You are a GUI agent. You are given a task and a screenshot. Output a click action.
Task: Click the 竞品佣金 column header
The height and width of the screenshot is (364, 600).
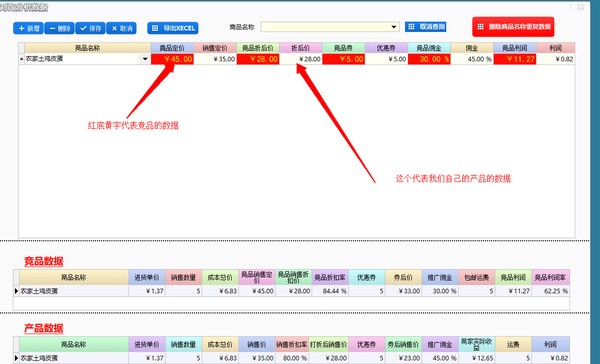[x=429, y=48]
